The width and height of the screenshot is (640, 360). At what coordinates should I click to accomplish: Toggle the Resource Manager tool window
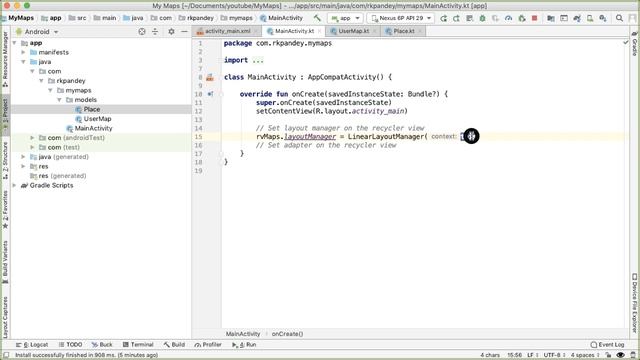tap(5, 59)
